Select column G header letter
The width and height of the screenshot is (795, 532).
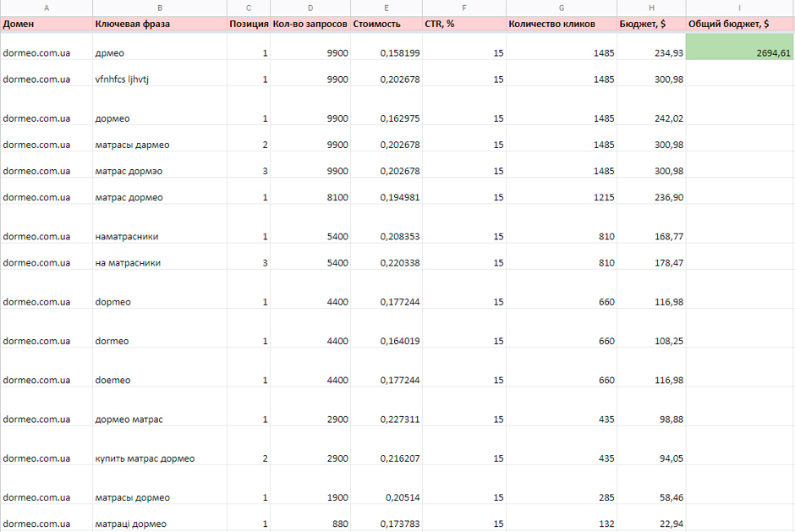[x=562, y=8]
